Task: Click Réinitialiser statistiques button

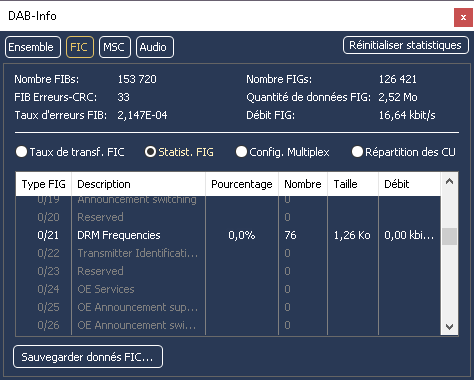Action: [x=405, y=45]
